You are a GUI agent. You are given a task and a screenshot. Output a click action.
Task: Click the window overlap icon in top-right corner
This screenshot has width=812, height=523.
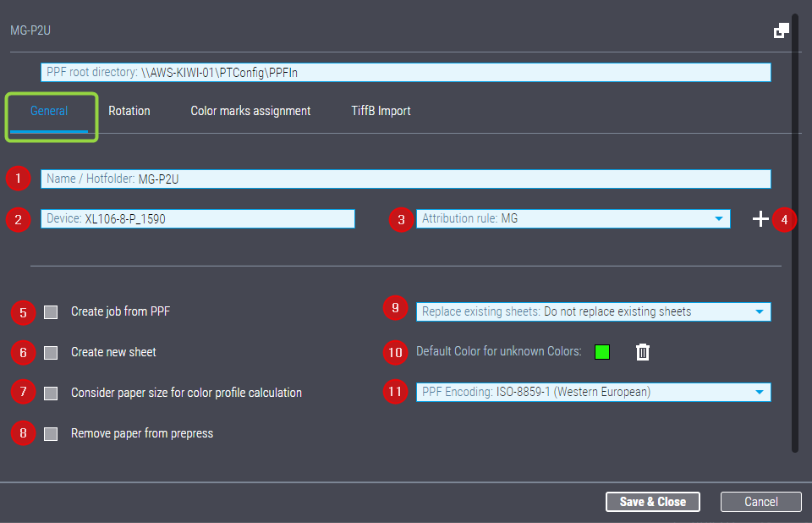pyautogui.click(x=781, y=30)
